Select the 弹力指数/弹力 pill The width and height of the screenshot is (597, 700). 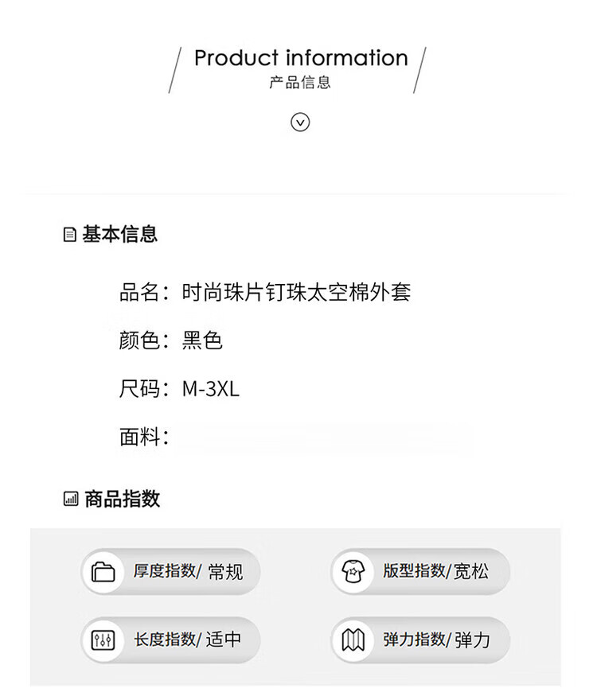pos(420,640)
